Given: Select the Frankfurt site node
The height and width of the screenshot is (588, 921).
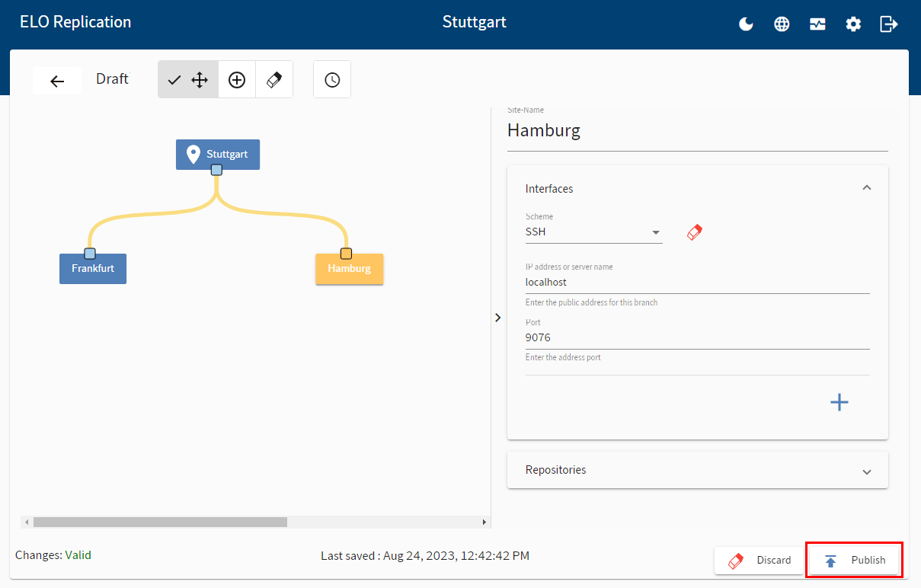Looking at the screenshot, I should [93, 269].
